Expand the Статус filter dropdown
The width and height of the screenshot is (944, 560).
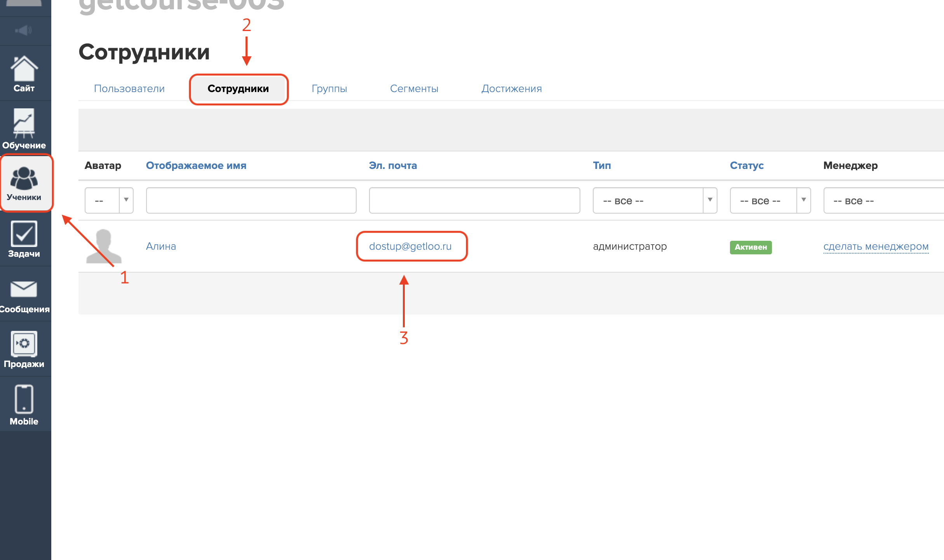pyautogui.click(x=770, y=200)
